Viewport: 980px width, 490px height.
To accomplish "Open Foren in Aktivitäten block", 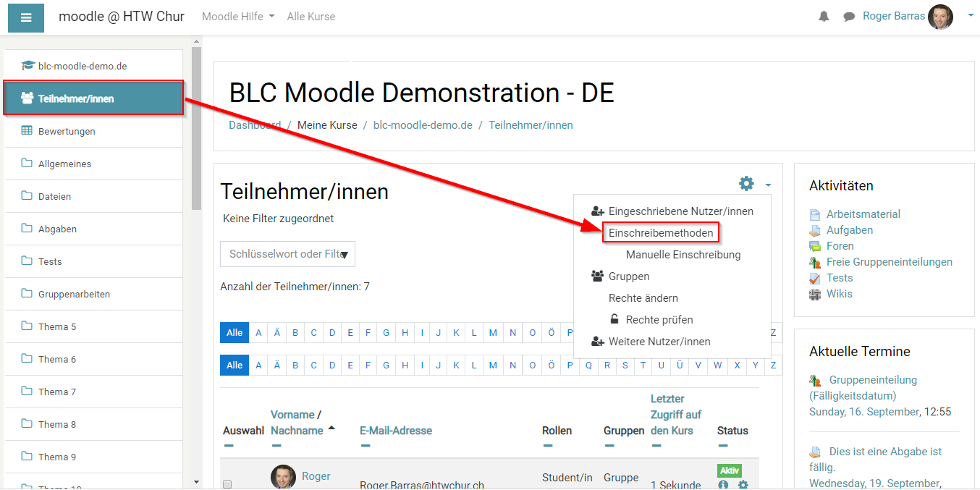I will click(840, 246).
